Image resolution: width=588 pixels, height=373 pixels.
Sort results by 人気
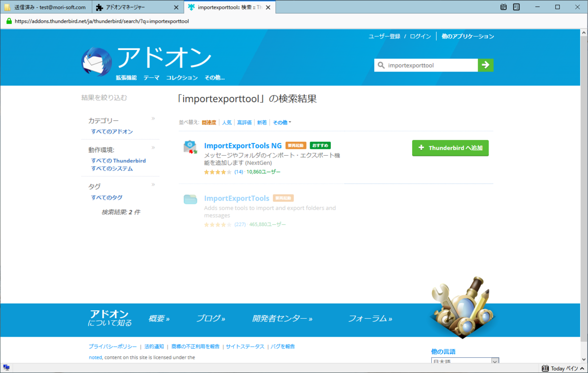click(227, 122)
